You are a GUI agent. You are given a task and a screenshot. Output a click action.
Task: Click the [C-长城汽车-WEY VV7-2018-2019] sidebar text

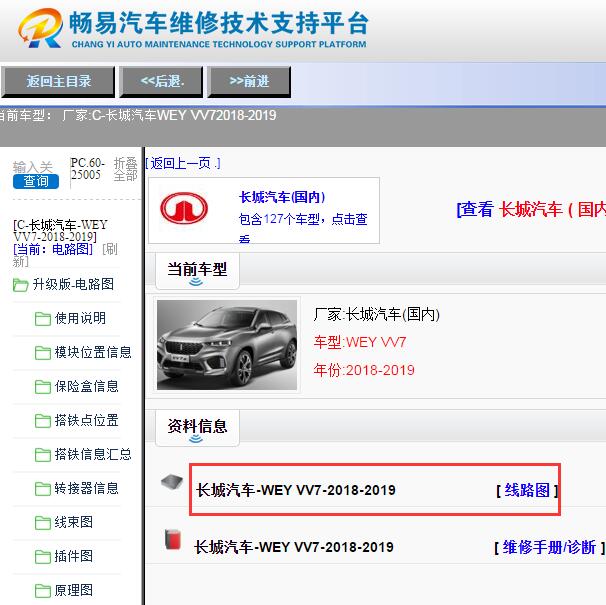(x=60, y=231)
